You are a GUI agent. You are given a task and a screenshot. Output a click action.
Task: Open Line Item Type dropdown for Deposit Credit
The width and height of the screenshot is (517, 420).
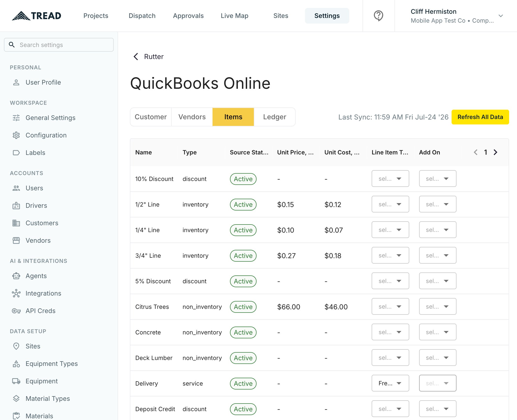390,409
